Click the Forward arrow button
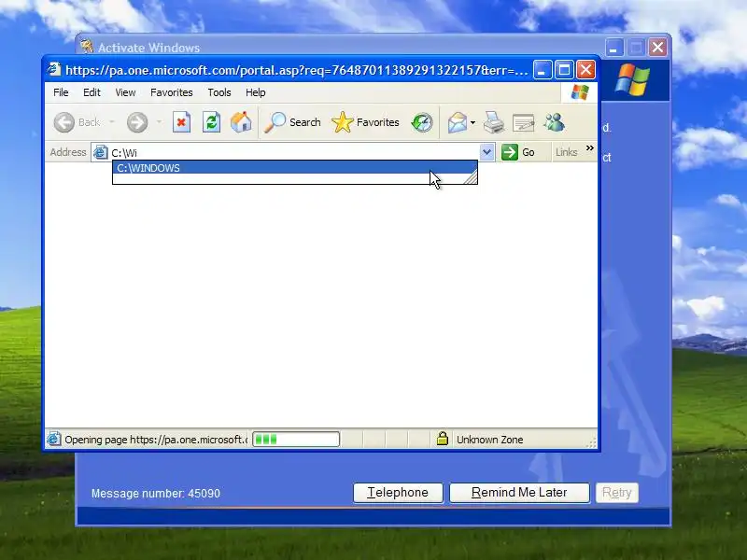The image size is (747, 560). pos(137,122)
